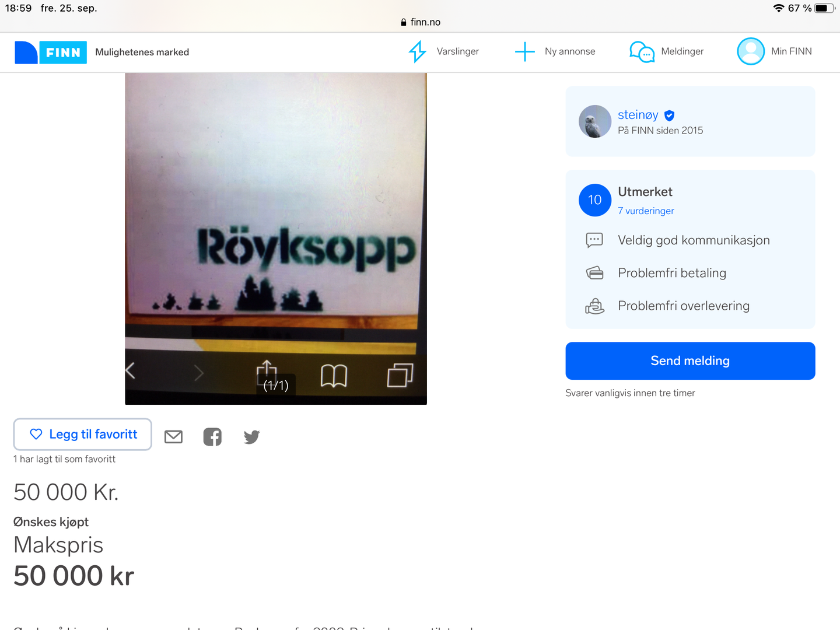Share the ad on Facebook
The image size is (840, 630).
click(212, 436)
